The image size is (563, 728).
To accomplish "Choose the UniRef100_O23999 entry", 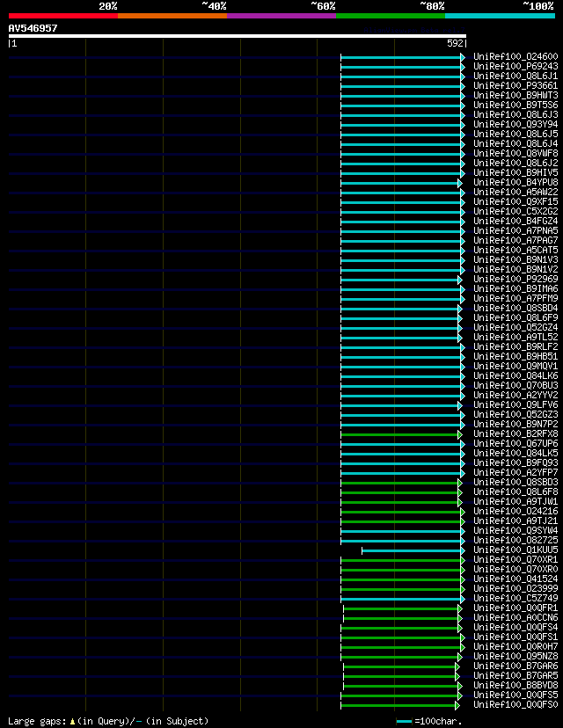I will (515, 589).
